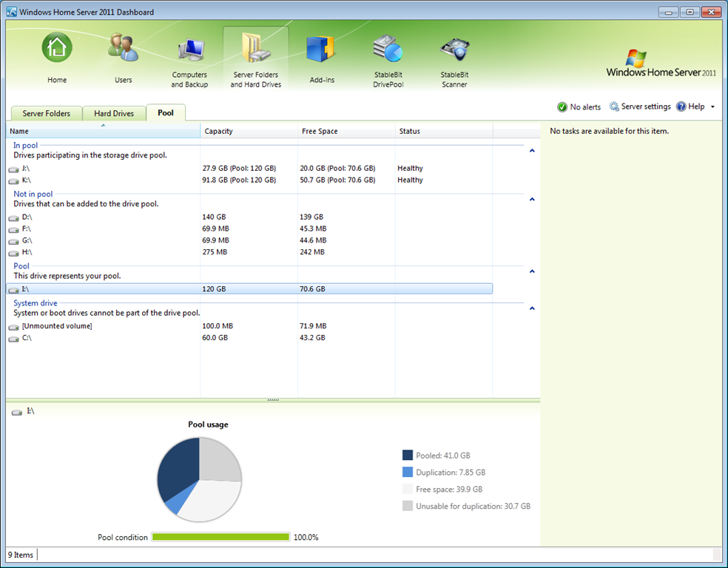Switch to the Server Folders tab

pos(47,113)
